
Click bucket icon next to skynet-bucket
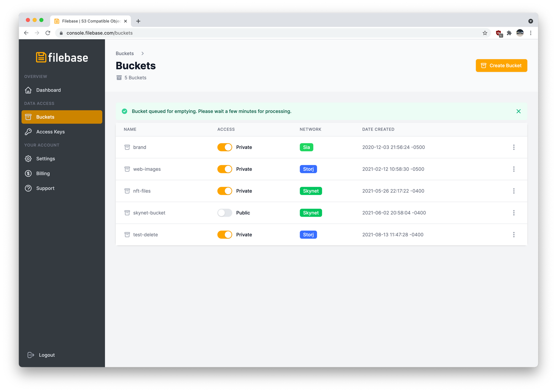coord(127,213)
